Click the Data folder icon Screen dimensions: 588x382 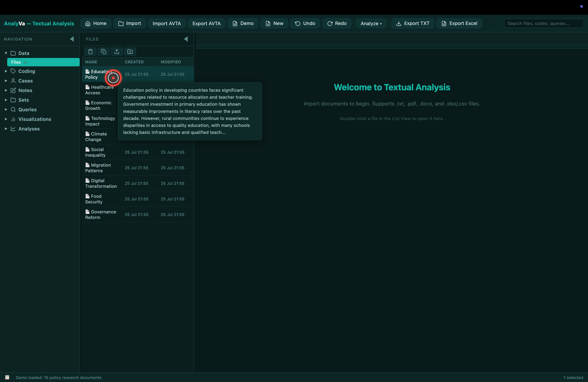[13, 53]
